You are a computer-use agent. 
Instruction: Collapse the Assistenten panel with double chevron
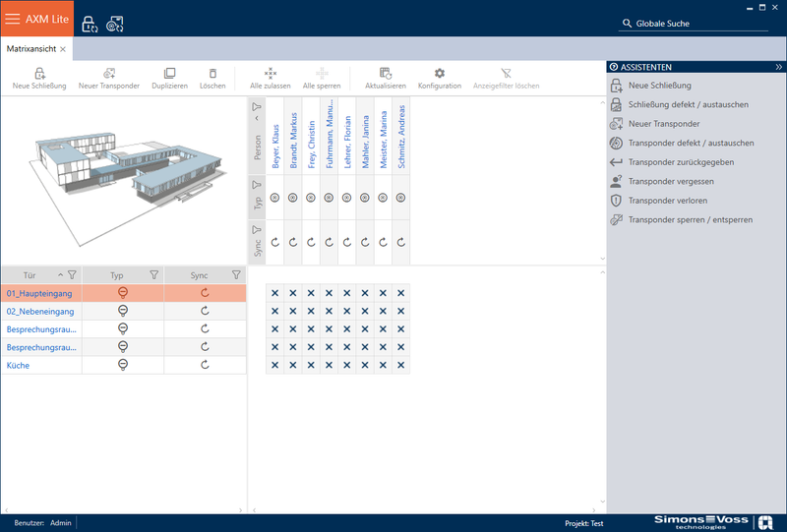[778, 67]
